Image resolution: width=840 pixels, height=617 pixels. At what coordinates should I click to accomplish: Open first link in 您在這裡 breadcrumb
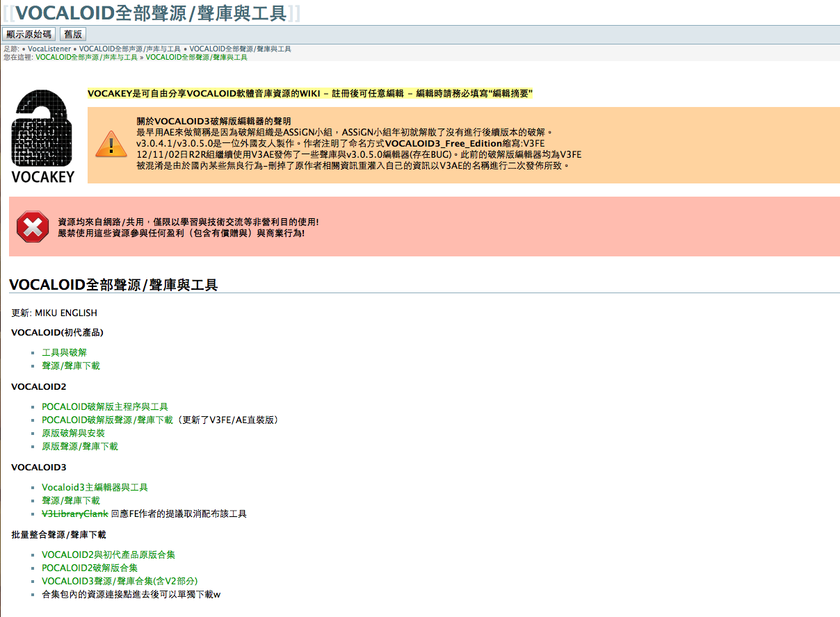(x=86, y=58)
